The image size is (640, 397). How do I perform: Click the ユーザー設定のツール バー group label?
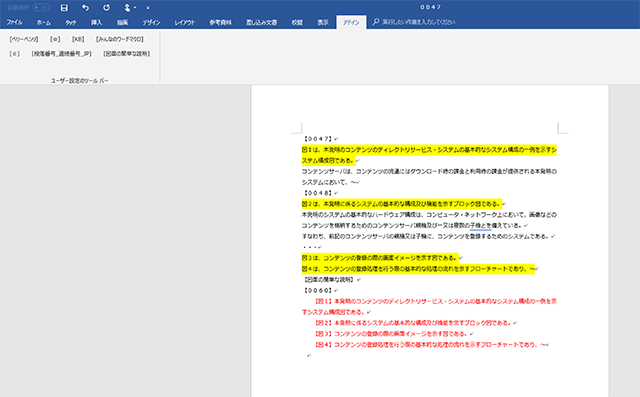80,80
